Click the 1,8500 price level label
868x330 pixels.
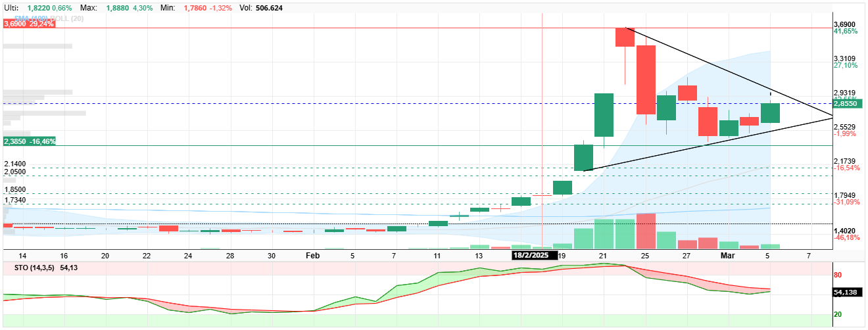(x=15, y=189)
